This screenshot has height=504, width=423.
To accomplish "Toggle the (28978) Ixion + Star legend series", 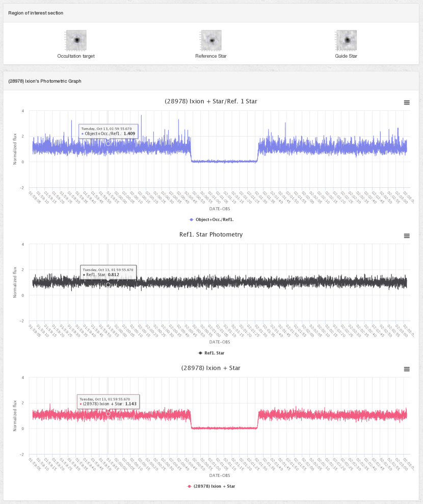I will click(x=211, y=486).
